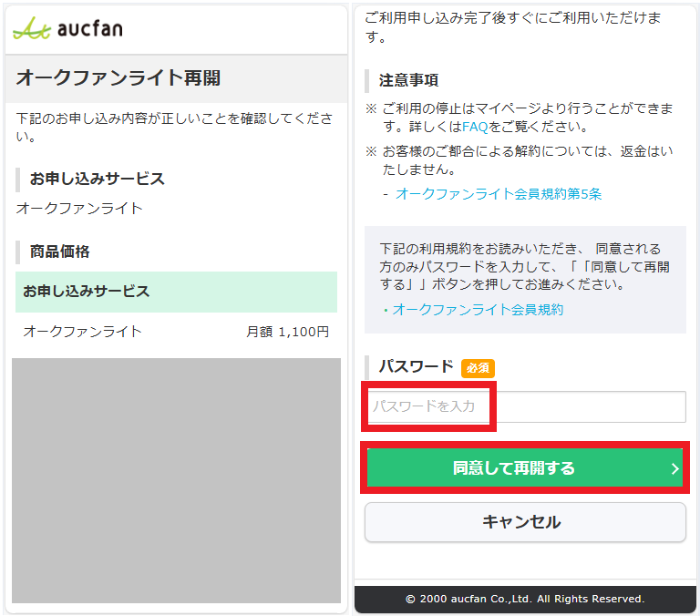Viewport: 700px width, 616px height.
Task: Select the 月額 1,100円 price text
Action: 287,332
